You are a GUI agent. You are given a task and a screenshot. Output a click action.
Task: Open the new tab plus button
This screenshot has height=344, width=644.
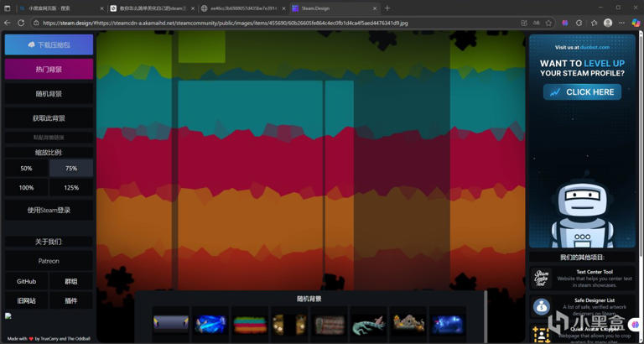(387, 8)
